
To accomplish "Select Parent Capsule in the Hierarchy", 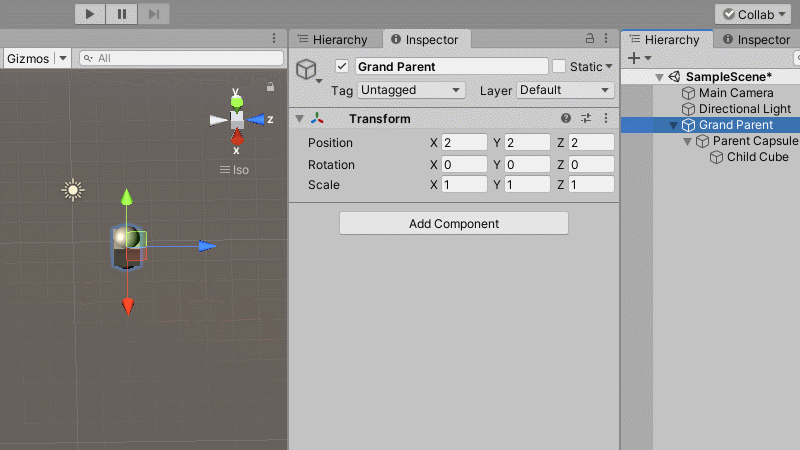I will pyautogui.click(x=711, y=141).
